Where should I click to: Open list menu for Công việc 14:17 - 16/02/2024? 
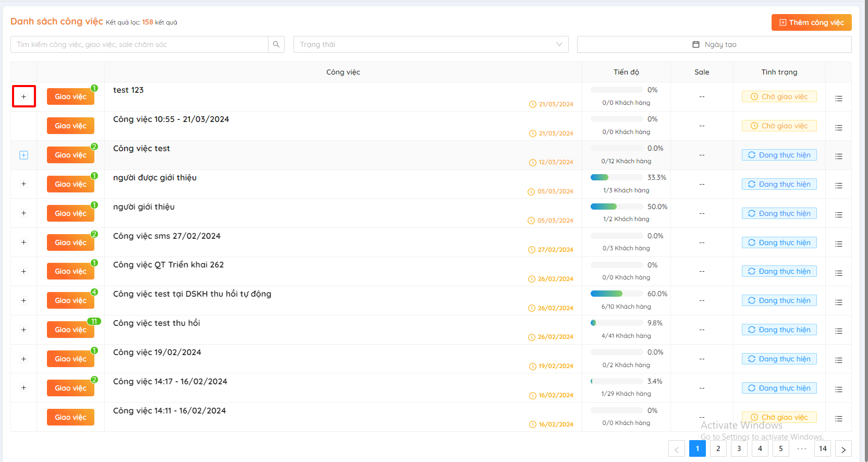(x=838, y=390)
